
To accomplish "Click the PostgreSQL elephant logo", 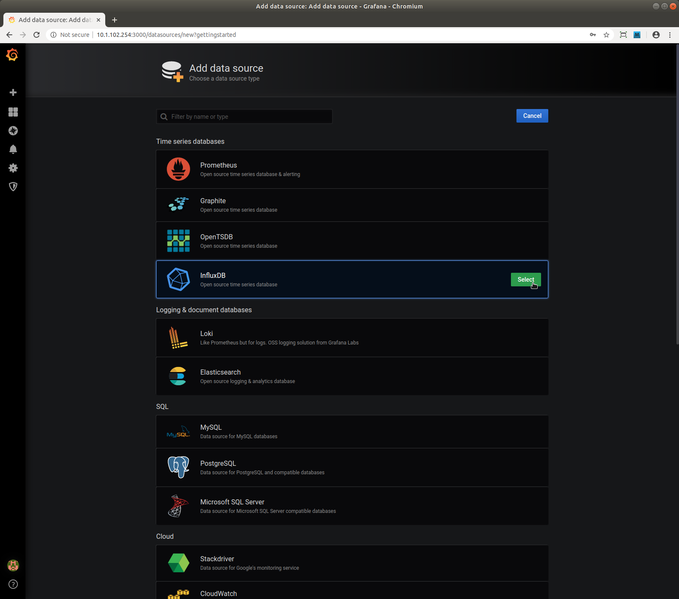I will click(x=178, y=467).
